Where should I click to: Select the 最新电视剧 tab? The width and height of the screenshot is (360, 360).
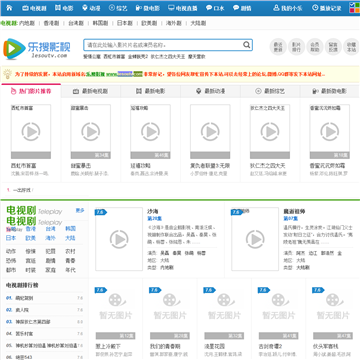point(91,91)
